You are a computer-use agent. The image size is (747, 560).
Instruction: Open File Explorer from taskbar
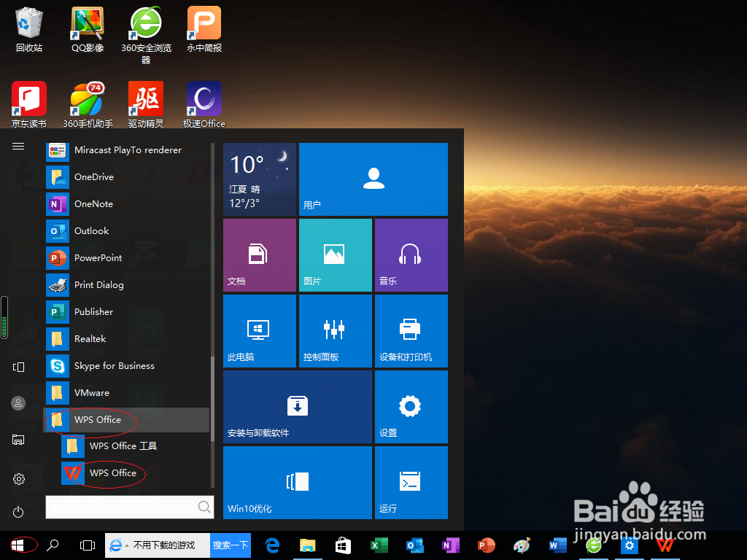[x=307, y=545]
